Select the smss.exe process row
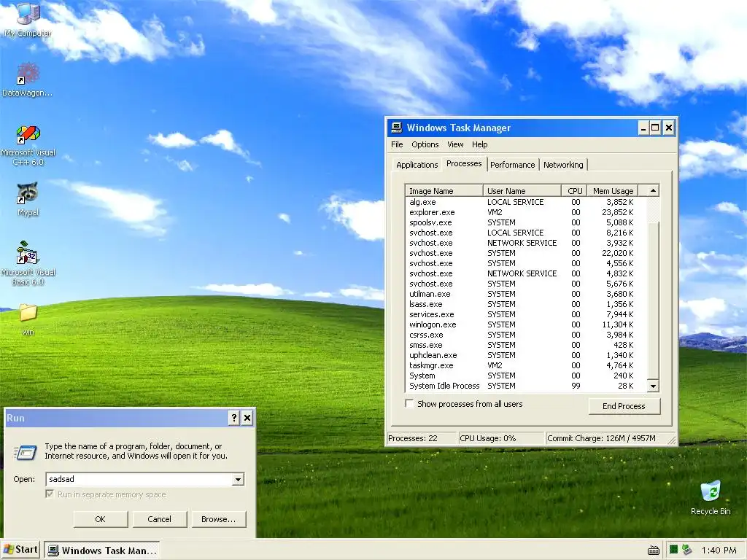Image resolution: width=747 pixels, height=560 pixels. 526,345
